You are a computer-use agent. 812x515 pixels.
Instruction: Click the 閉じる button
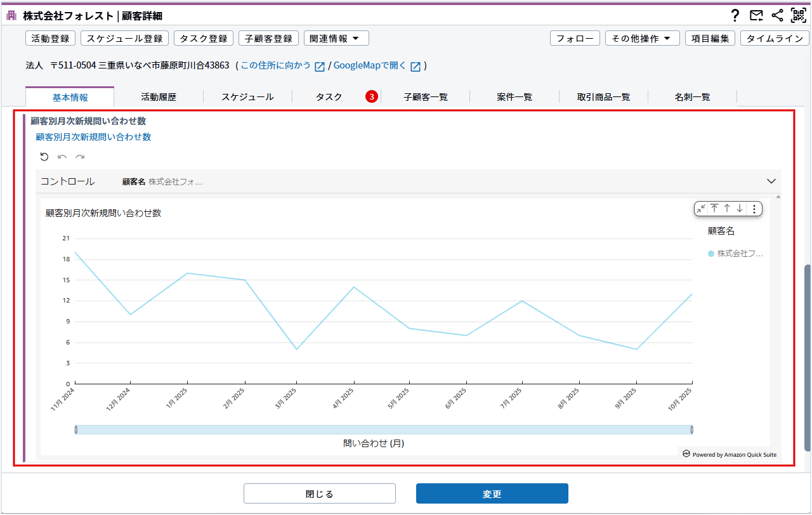(x=319, y=493)
